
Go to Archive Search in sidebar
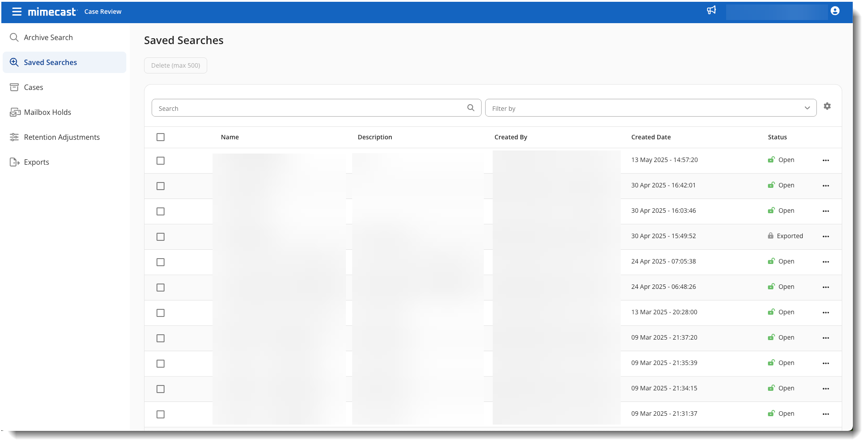click(x=48, y=37)
